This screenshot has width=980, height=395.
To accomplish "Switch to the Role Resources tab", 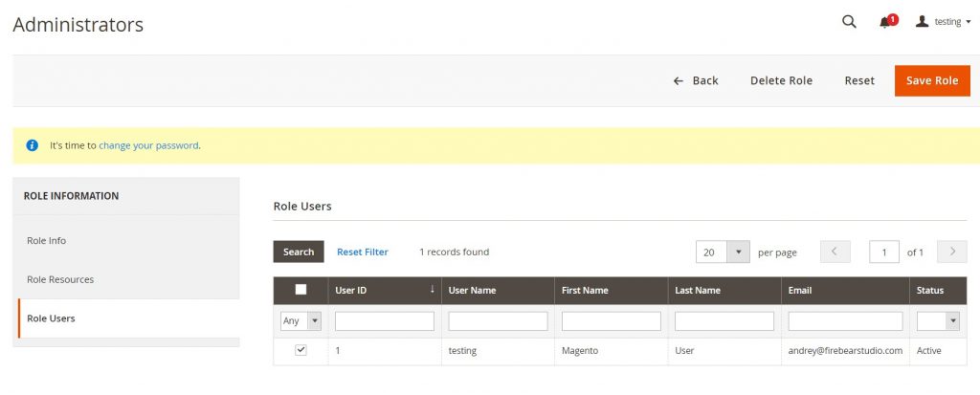I will [60, 279].
